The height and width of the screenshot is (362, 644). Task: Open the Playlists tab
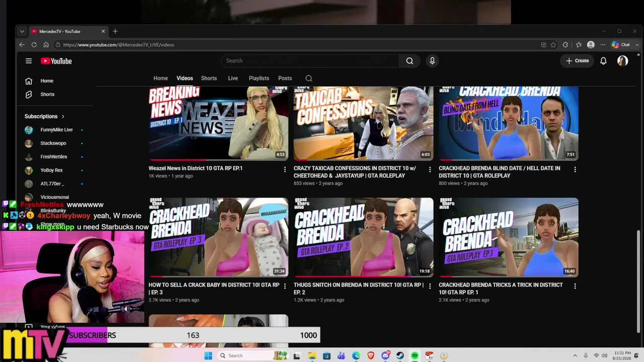pos(259,78)
